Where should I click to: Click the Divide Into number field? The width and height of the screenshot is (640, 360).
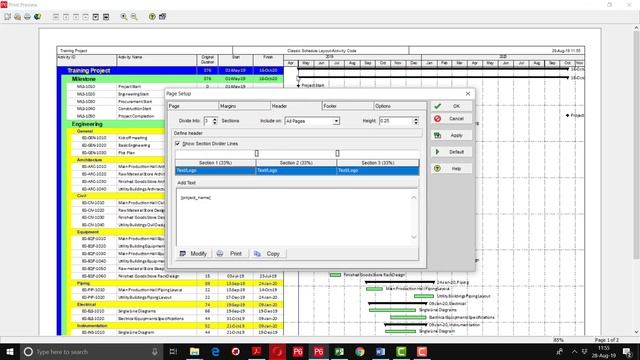click(x=208, y=121)
